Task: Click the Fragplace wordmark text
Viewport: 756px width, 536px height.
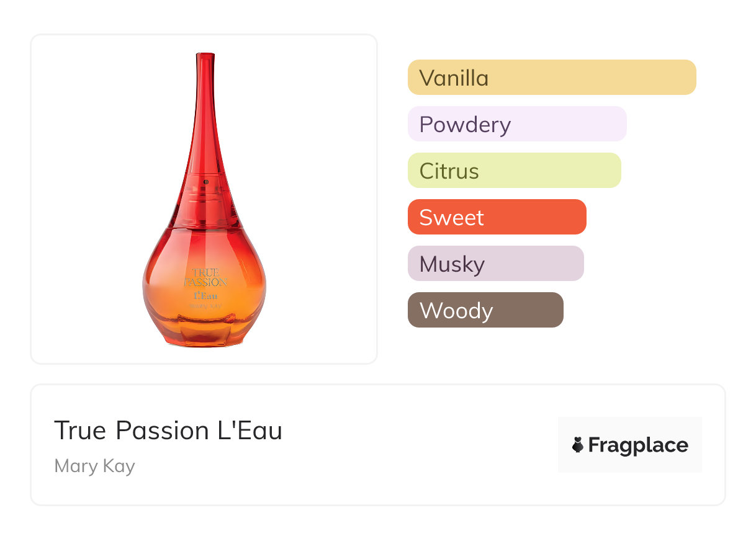Action: point(638,445)
